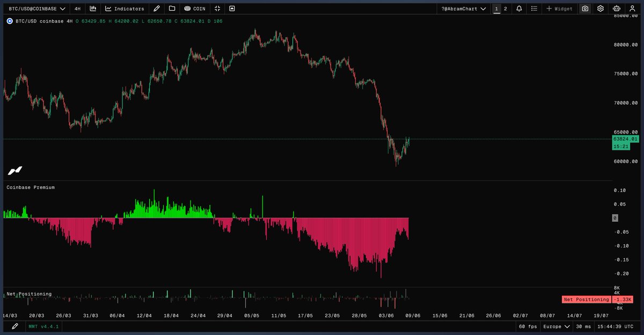
Task: Click the 60 fps indicator
Action: click(529, 326)
